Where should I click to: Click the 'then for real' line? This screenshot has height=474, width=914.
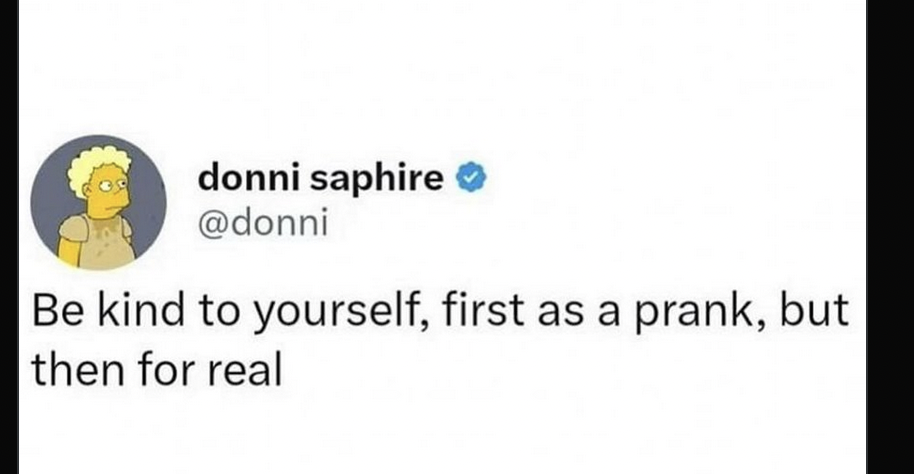pos(157,371)
